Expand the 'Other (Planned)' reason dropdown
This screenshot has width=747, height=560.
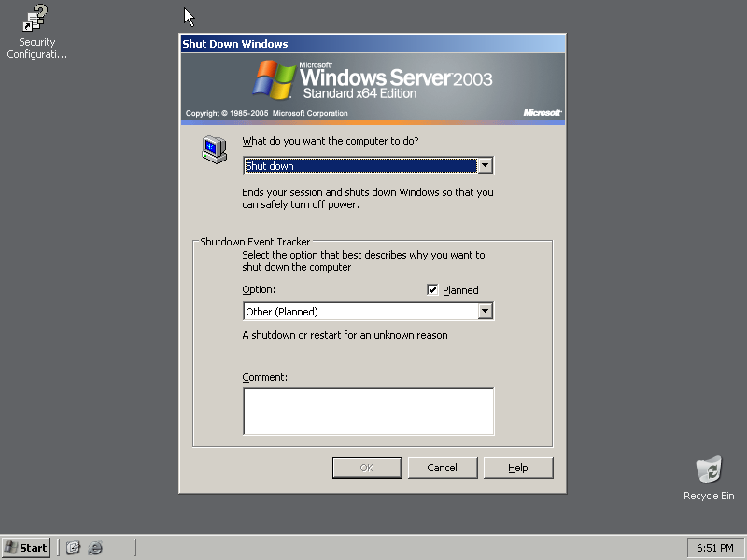[485, 312]
